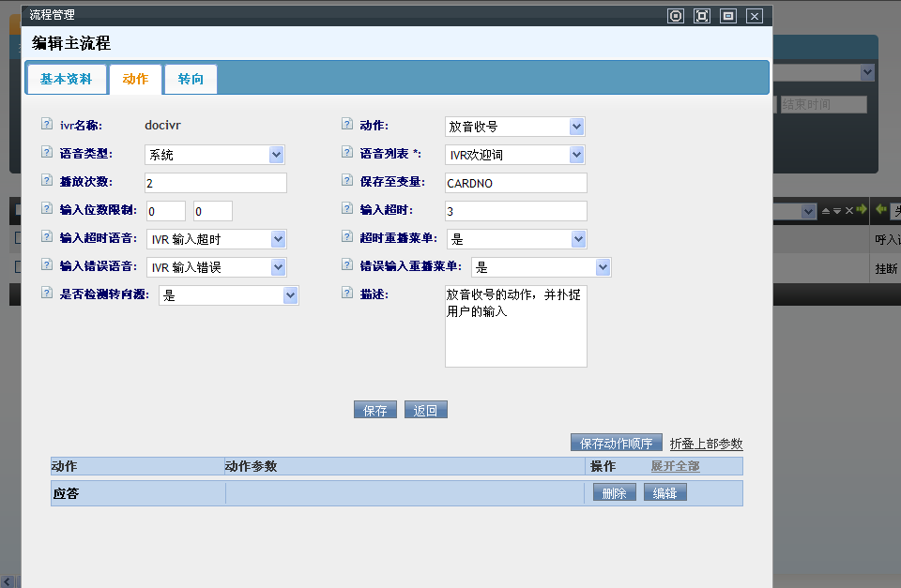Image resolution: width=901 pixels, height=588 pixels.
Task: Click the 保存动作顺序 button
Action: (617, 444)
